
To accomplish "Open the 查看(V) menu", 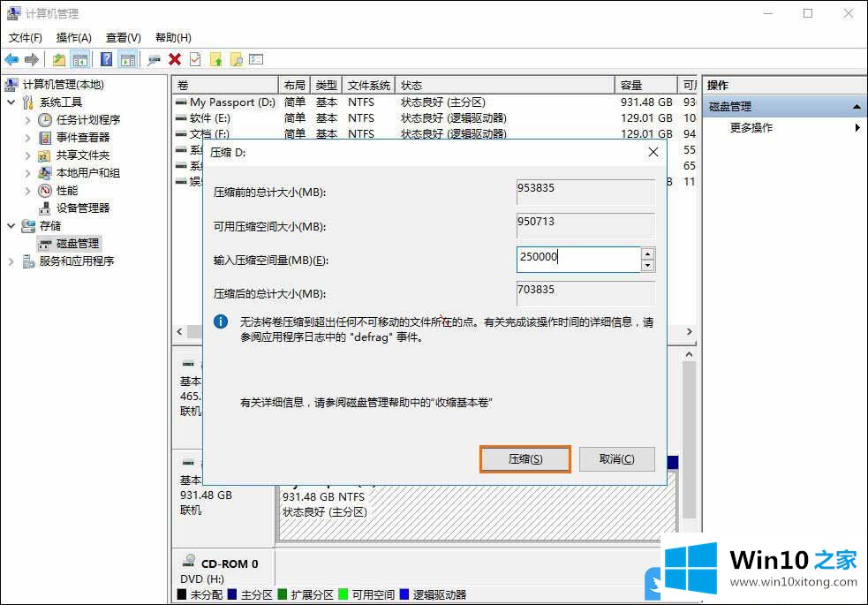I will tap(123, 38).
